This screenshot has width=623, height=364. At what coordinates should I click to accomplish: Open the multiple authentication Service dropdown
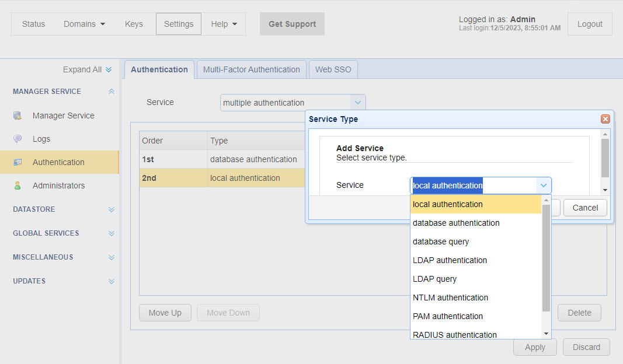point(359,103)
